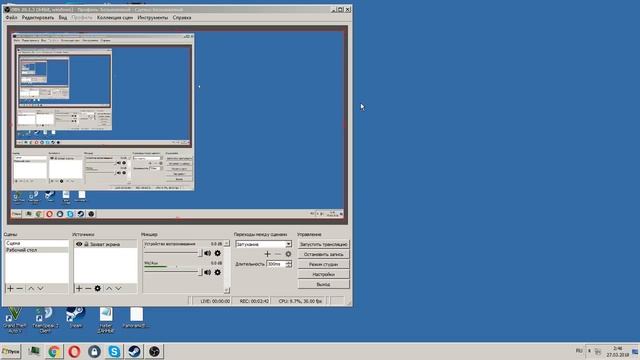640x360 pixels.
Task: Click Режим студии button
Action: [323, 264]
